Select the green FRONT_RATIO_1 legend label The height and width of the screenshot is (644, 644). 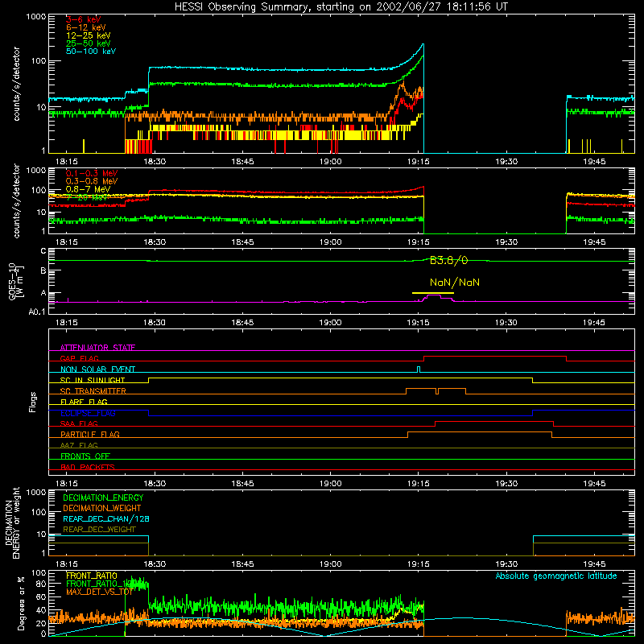pos(98,584)
